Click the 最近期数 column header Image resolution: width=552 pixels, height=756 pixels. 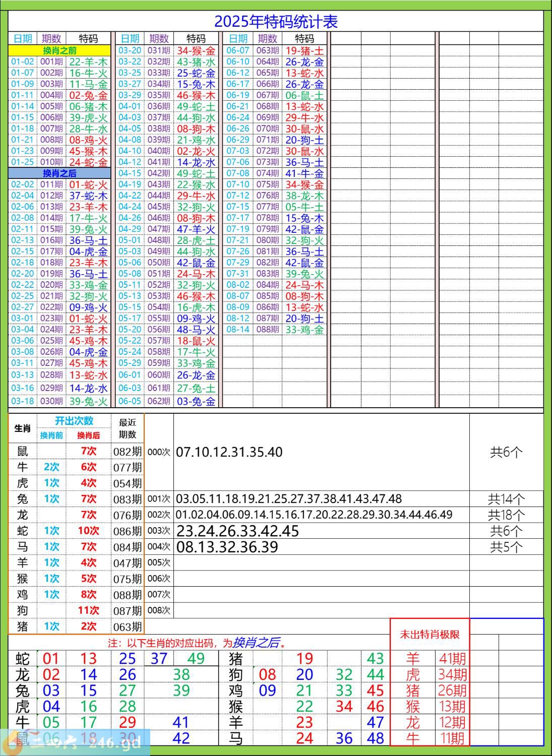pyautogui.click(x=128, y=428)
